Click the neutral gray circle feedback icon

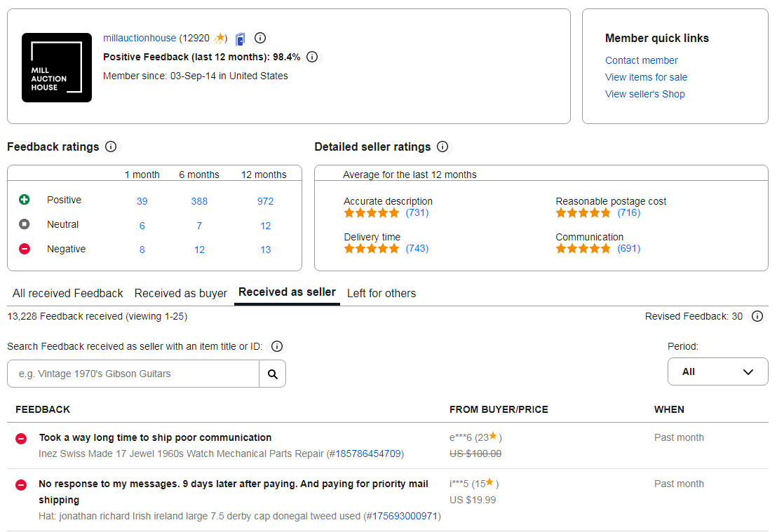[x=24, y=224]
